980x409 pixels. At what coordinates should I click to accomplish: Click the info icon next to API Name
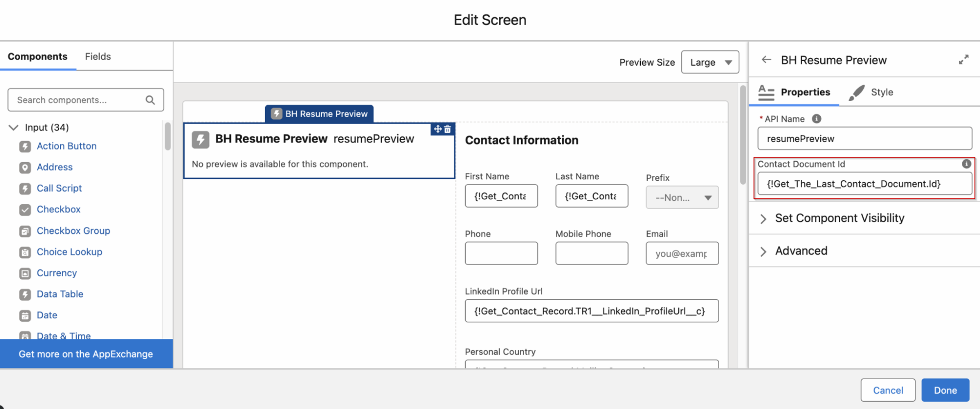point(816,119)
